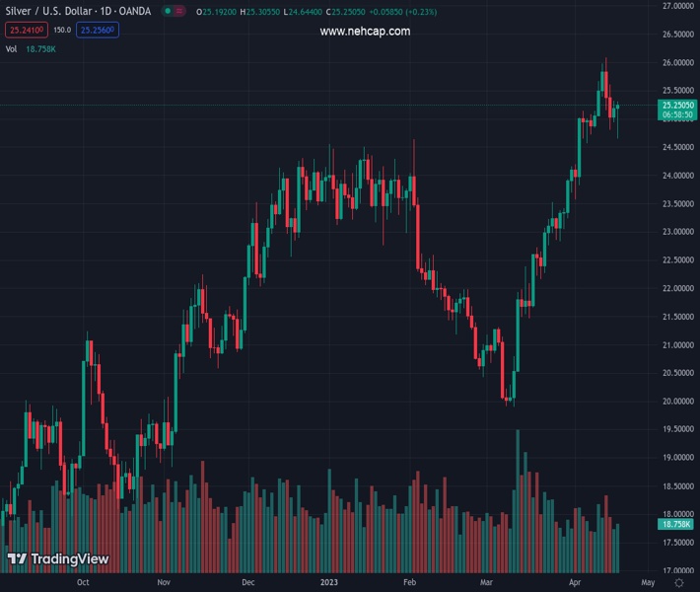
Task: Click the current price label 25.25050 on axis
Action: (678, 105)
